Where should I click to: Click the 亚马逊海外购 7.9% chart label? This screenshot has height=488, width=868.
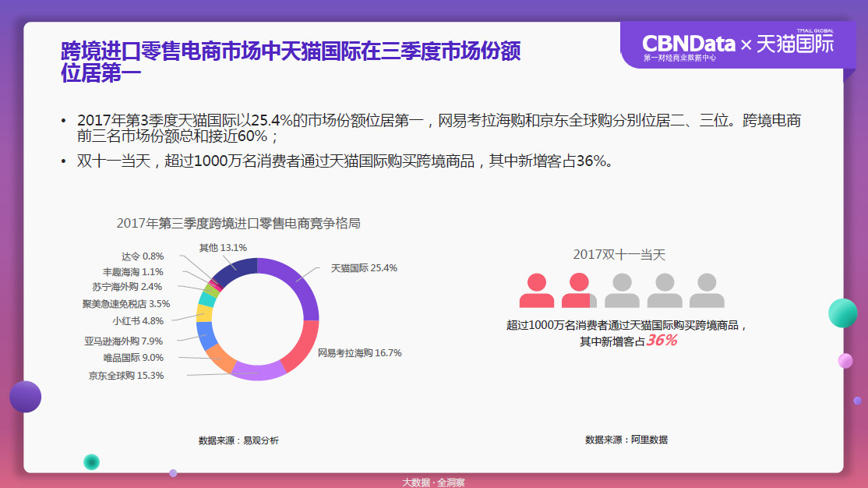[123, 341]
